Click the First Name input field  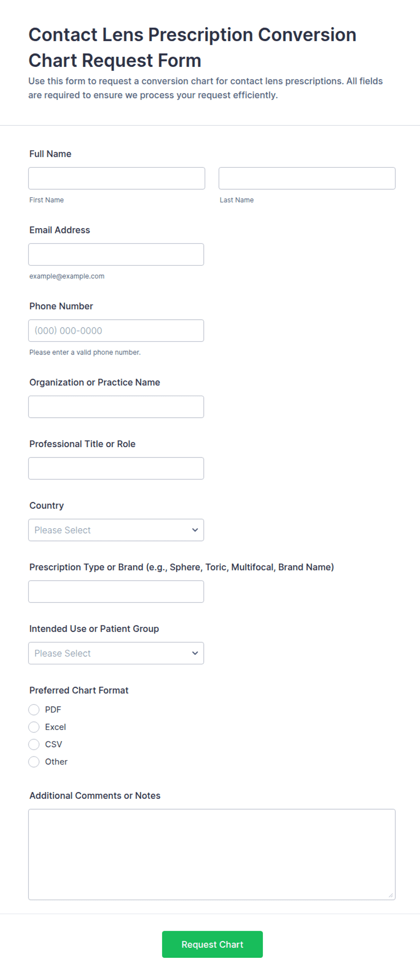[x=117, y=178]
